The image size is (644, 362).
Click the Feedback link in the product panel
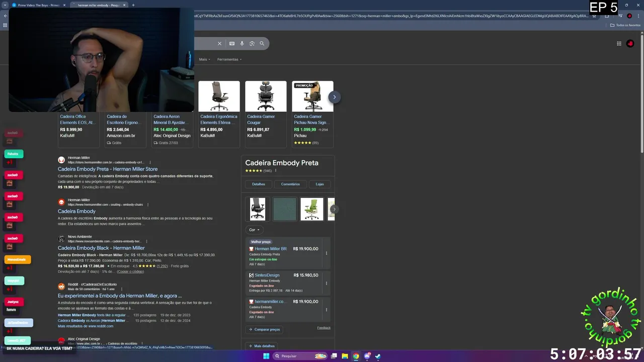click(324, 328)
